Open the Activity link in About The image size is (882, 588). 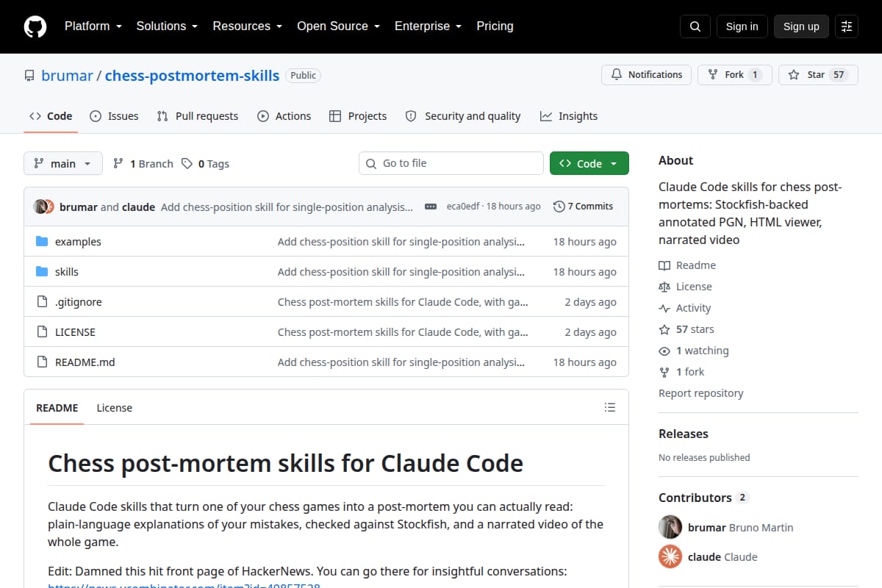685,308
